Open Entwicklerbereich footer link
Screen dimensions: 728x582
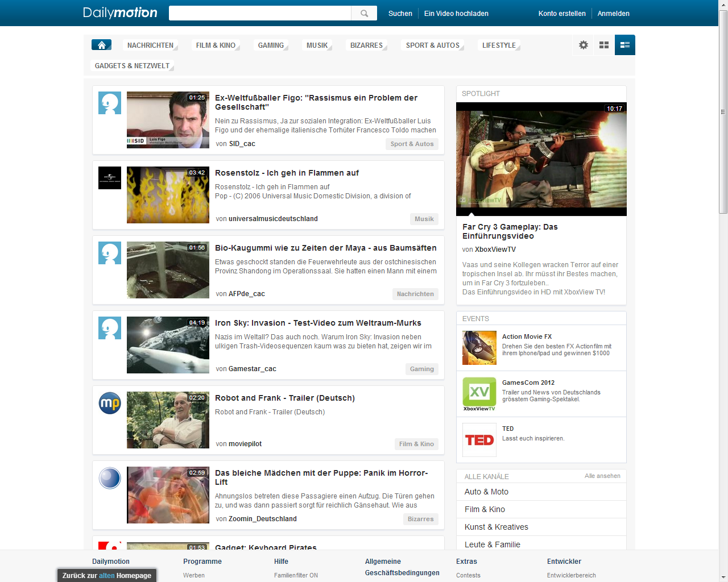572,575
